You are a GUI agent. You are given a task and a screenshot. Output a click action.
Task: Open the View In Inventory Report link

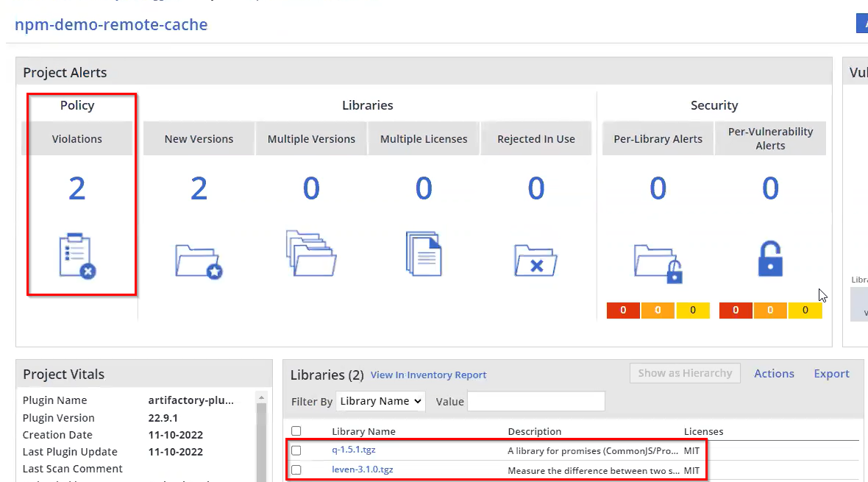click(428, 375)
